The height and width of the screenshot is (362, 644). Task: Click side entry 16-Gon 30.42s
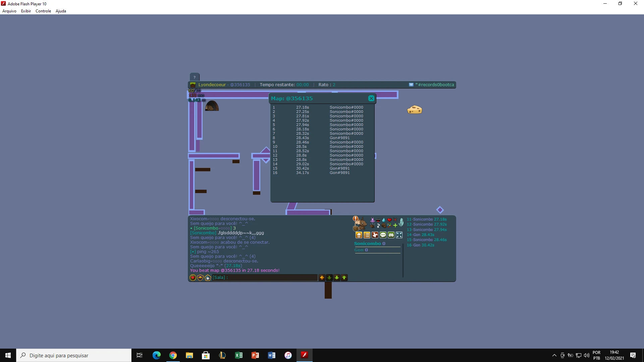421,245
